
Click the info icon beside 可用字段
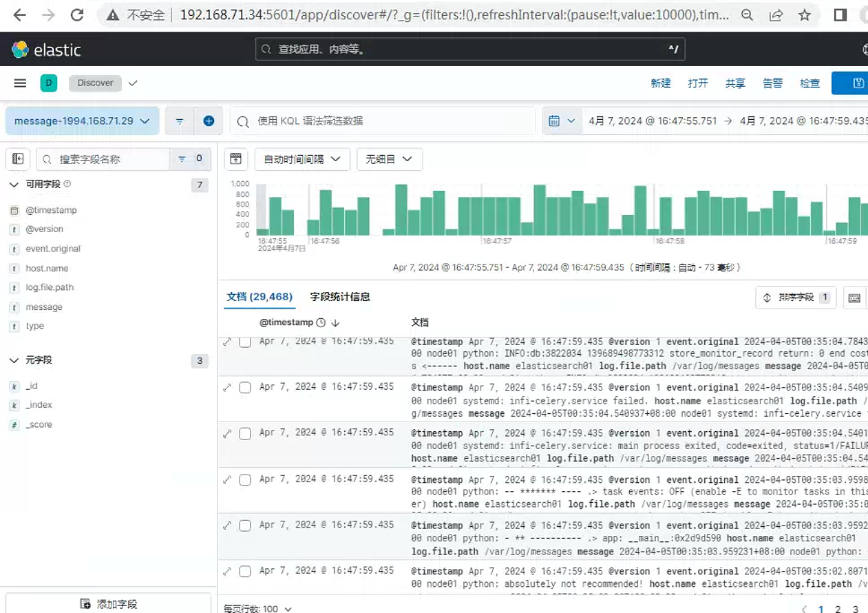[67, 184]
